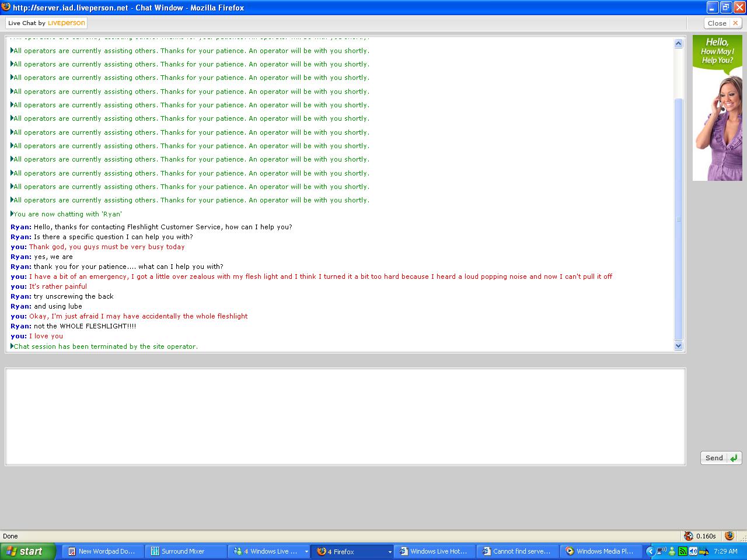Screen dimensions: 747x560
Task: Click inside the chat message input box
Action: 345,416
